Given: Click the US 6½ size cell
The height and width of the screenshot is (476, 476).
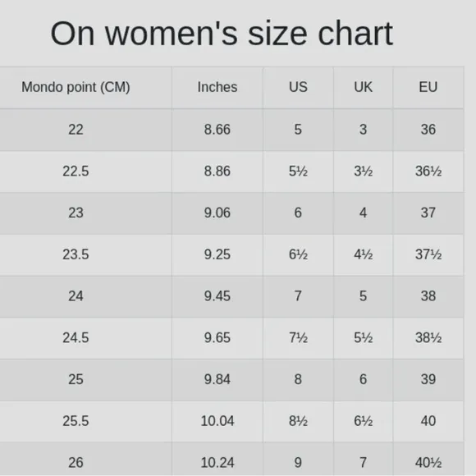Looking at the screenshot, I should [298, 254].
